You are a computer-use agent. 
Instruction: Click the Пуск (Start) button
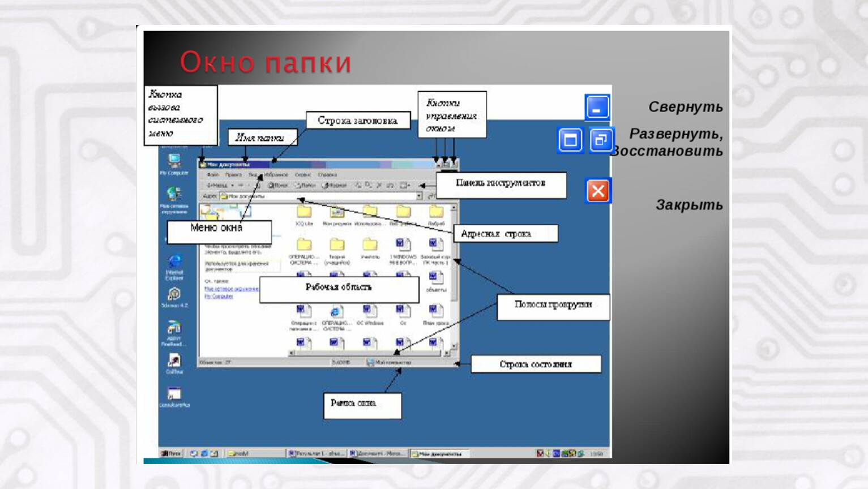tap(171, 453)
